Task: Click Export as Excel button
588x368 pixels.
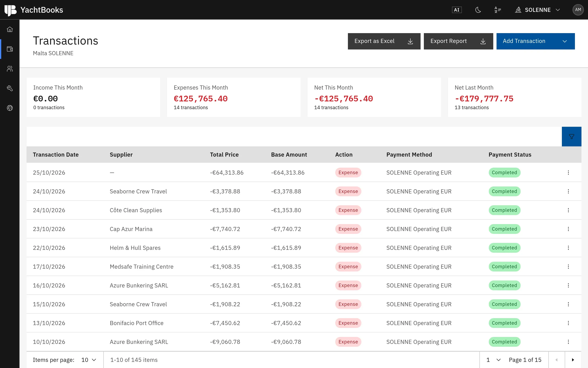Action: click(384, 41)
